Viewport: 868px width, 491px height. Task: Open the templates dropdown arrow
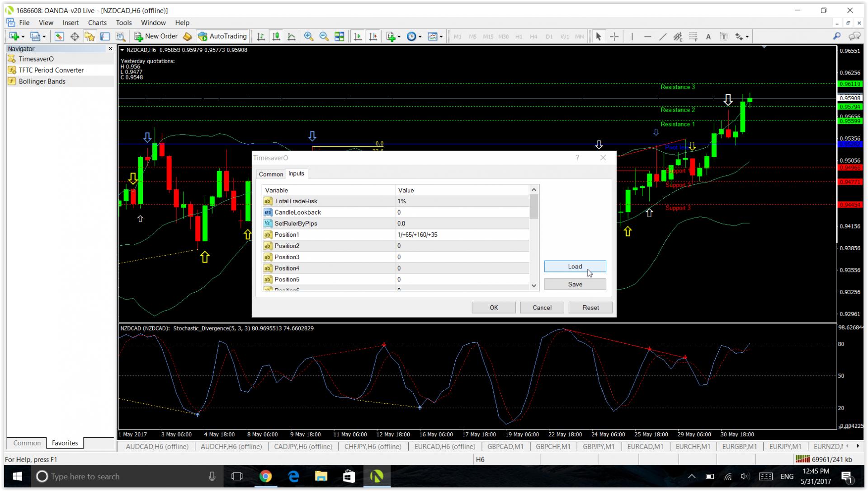[441, 37]
